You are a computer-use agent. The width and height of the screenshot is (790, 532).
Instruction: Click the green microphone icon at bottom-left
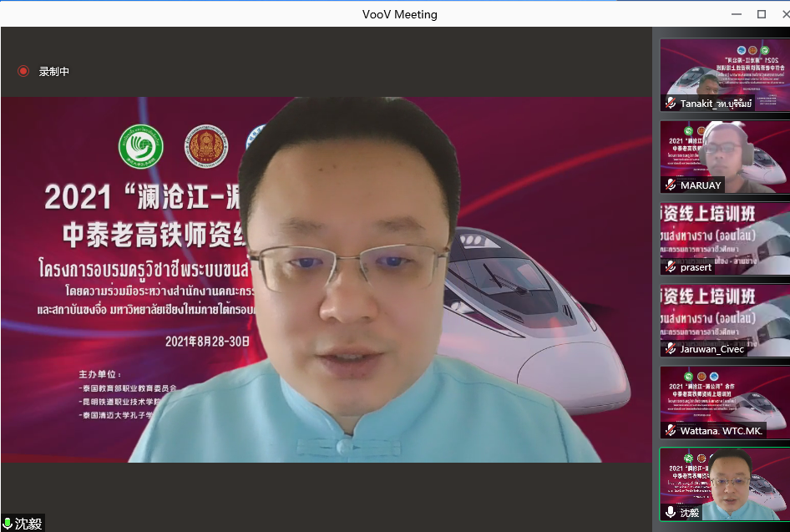[8, 524]
